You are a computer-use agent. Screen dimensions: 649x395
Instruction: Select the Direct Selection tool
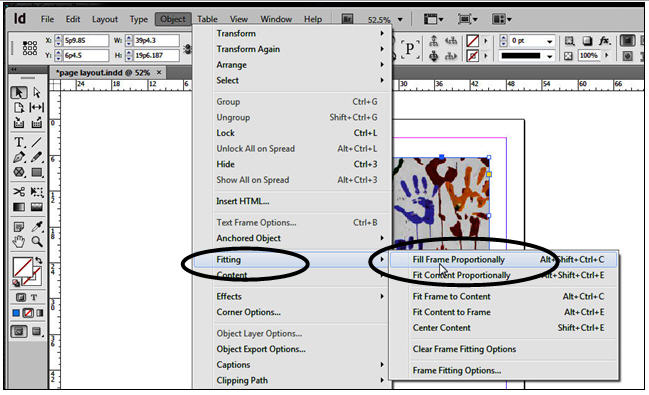37,92
